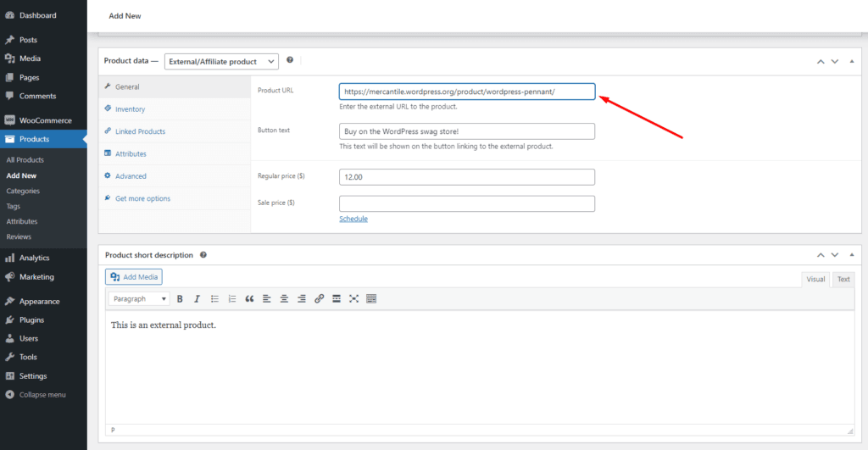Image resolution: width=868 pixels, height=450 pixels.
Task: Toggle fullscreen distraction-free mode
Action: click(x=353, y=299)
